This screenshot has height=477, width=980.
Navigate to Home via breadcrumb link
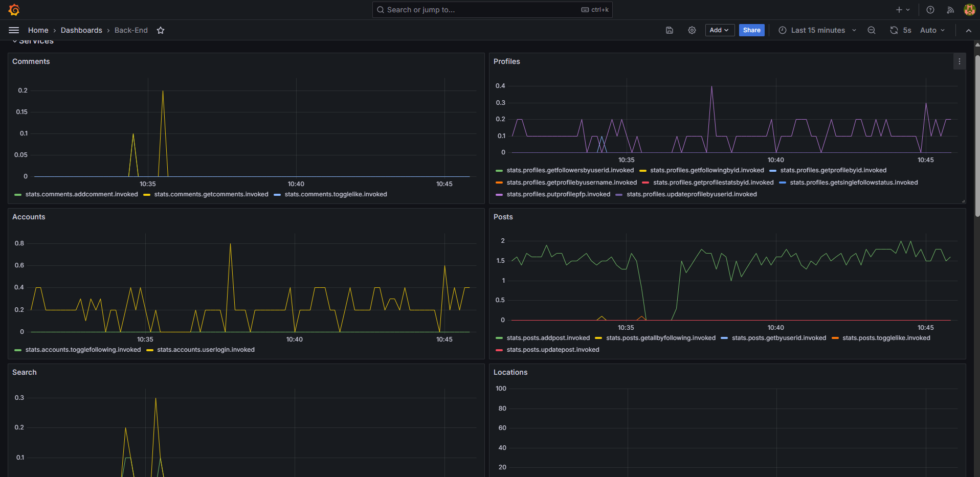pos(38,30)
